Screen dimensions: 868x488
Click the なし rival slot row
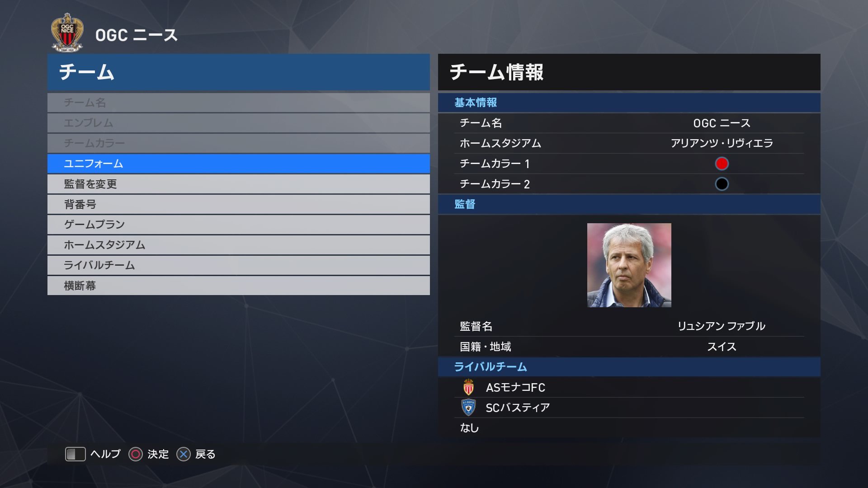(x=629, y=428)
